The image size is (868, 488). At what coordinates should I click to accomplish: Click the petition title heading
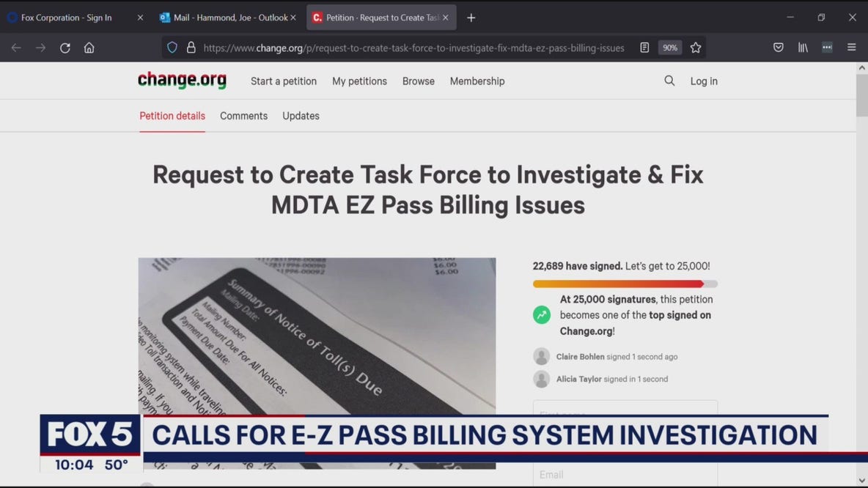tap(428, 190)
